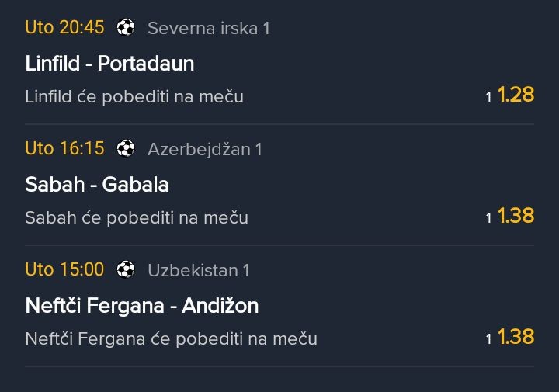Select the 1.38 odds for Neftči Fergana
Screen dimensions: 559x392
tap(516, 337)
